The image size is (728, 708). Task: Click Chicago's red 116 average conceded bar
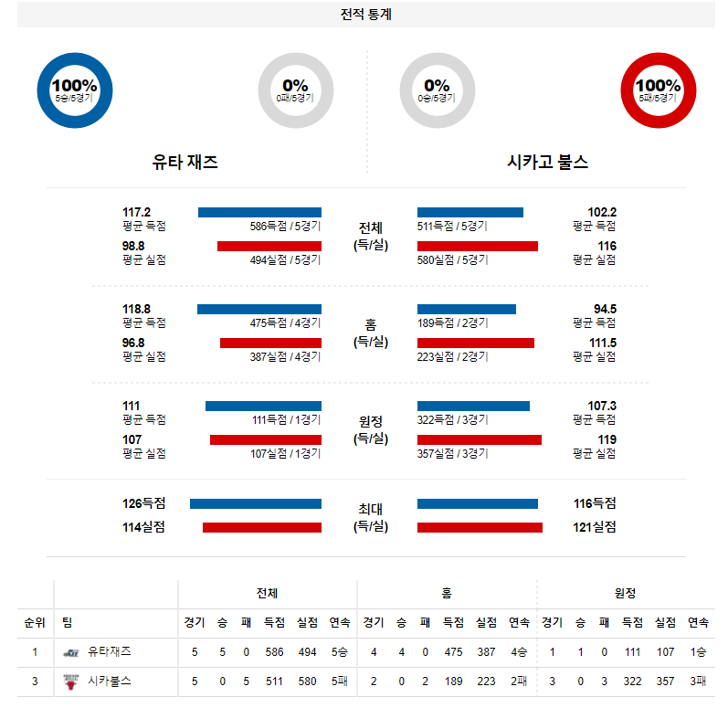tap(477, 246)
